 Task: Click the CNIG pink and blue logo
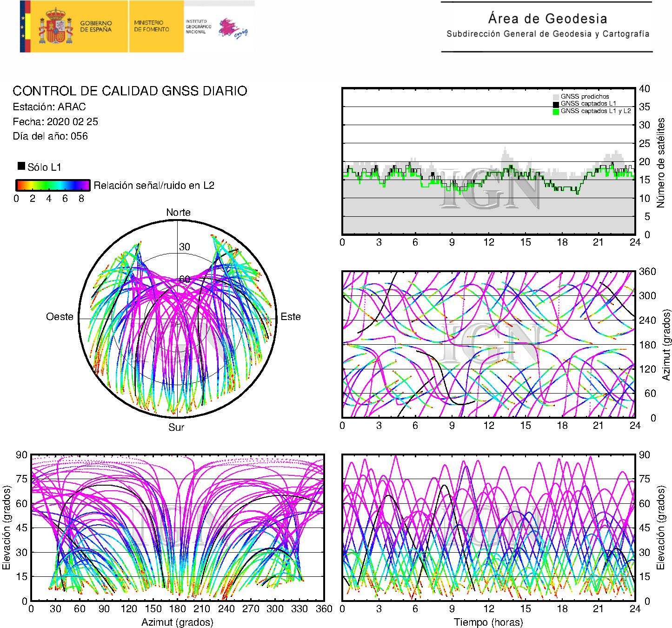(x=233, y=28)
